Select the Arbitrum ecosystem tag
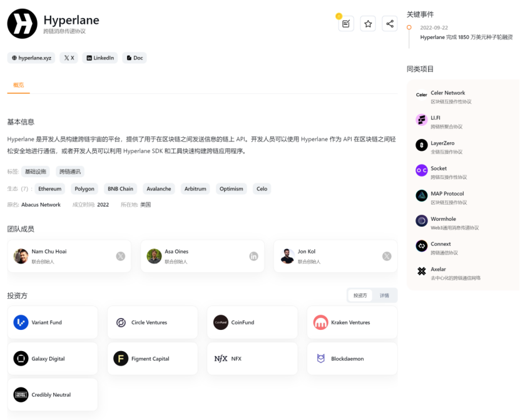The image size is (520, 420). point(195,189)
